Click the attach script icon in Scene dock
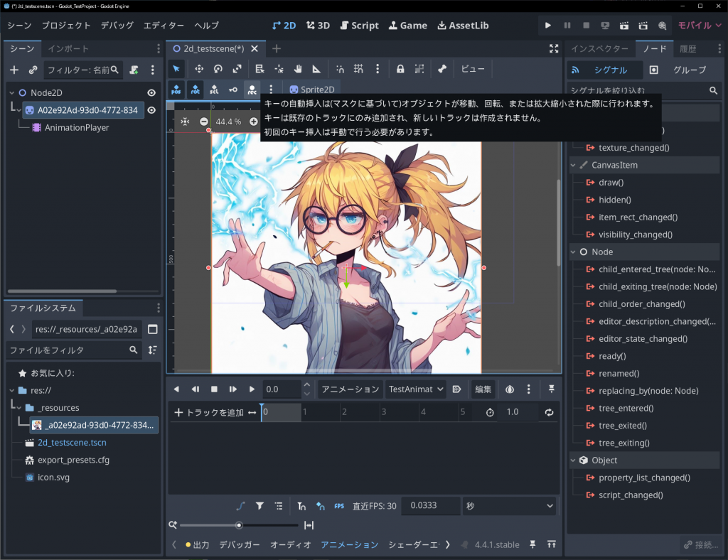Viewport: 728px width, 560px height. click(134, 70)
